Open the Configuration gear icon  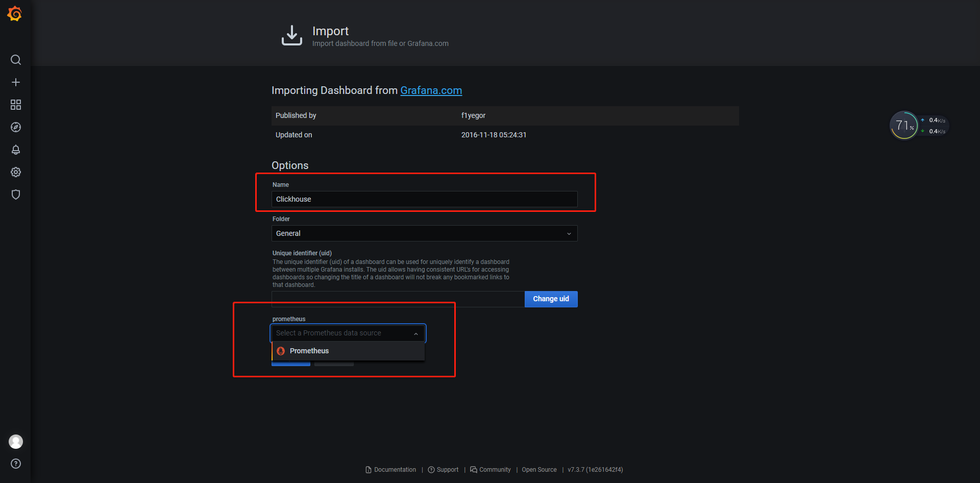(x=16, y=172)
